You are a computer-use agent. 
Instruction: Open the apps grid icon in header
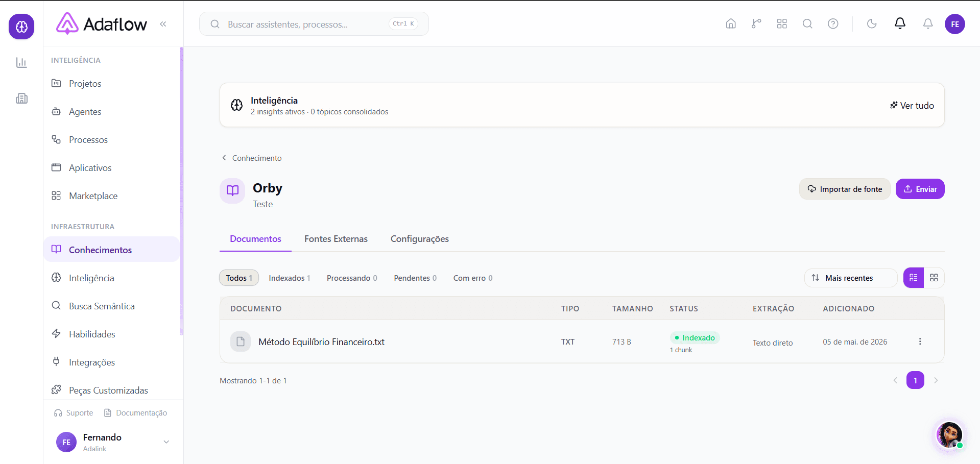pyautogui.click(x=782, y=24)
